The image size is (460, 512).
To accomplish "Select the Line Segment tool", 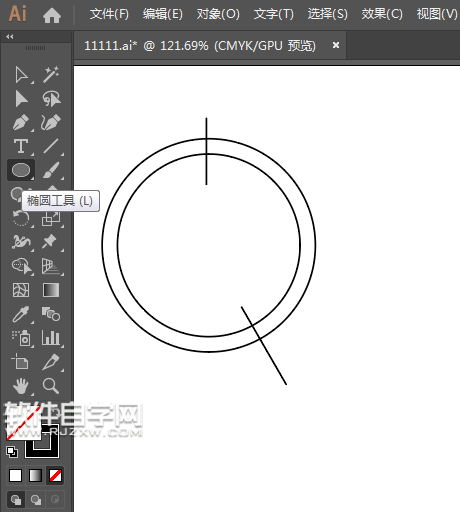I will click(x=51, y=146).
